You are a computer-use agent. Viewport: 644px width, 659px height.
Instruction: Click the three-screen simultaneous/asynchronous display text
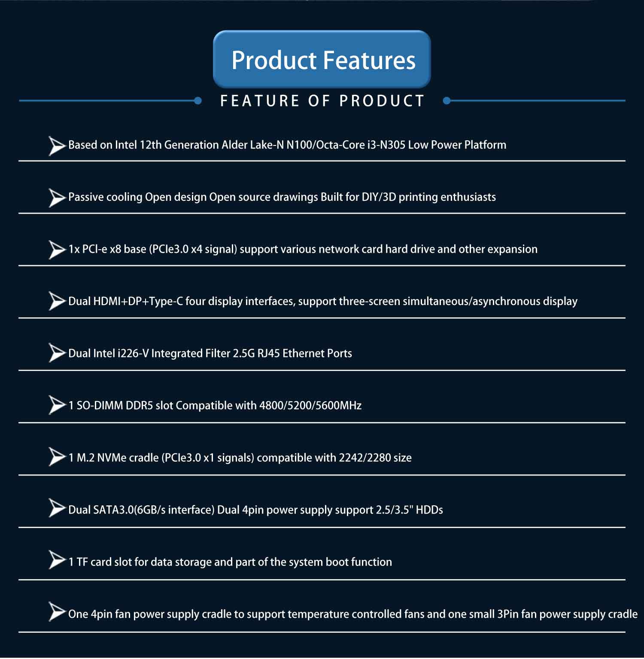click(438, 301)
